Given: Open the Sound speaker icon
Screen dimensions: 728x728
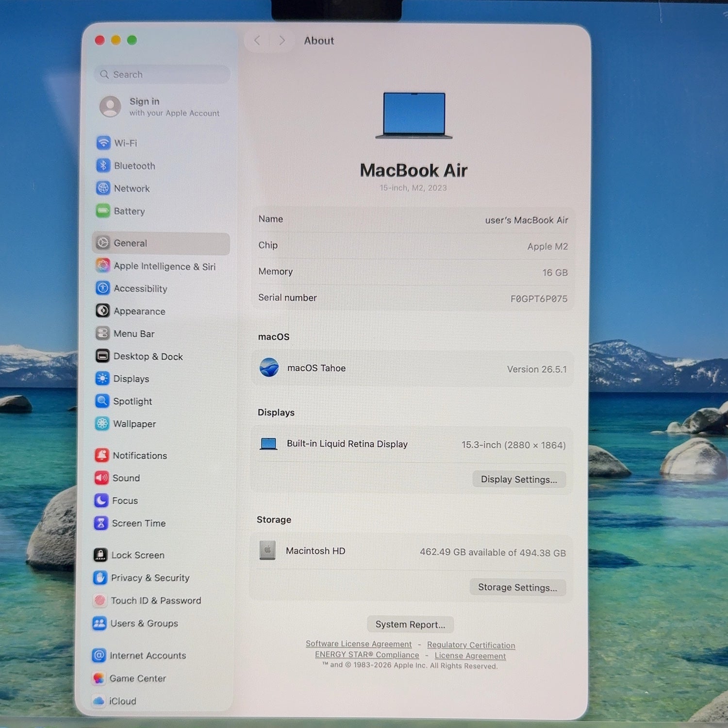Looking at the screenshot, I should pyautogui.click(x=101, y=478).
